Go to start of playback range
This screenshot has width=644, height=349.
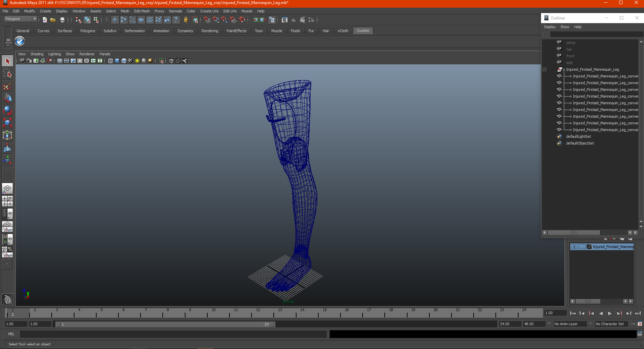573,313
